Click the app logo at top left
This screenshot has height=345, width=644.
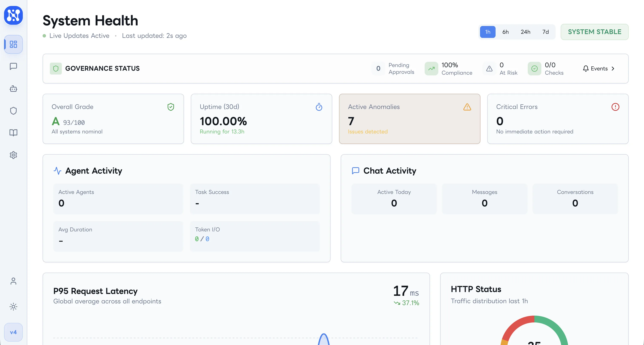(x=13, y=15)
